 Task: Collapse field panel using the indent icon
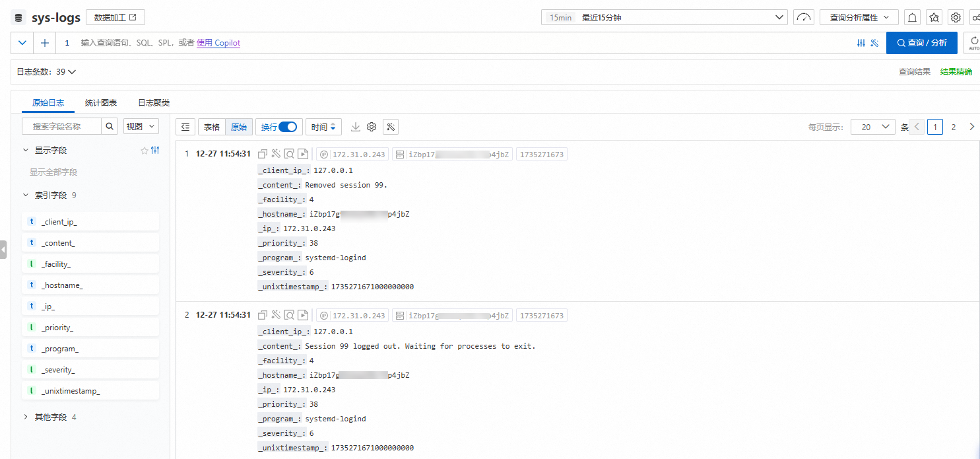(x=185, y=127)
